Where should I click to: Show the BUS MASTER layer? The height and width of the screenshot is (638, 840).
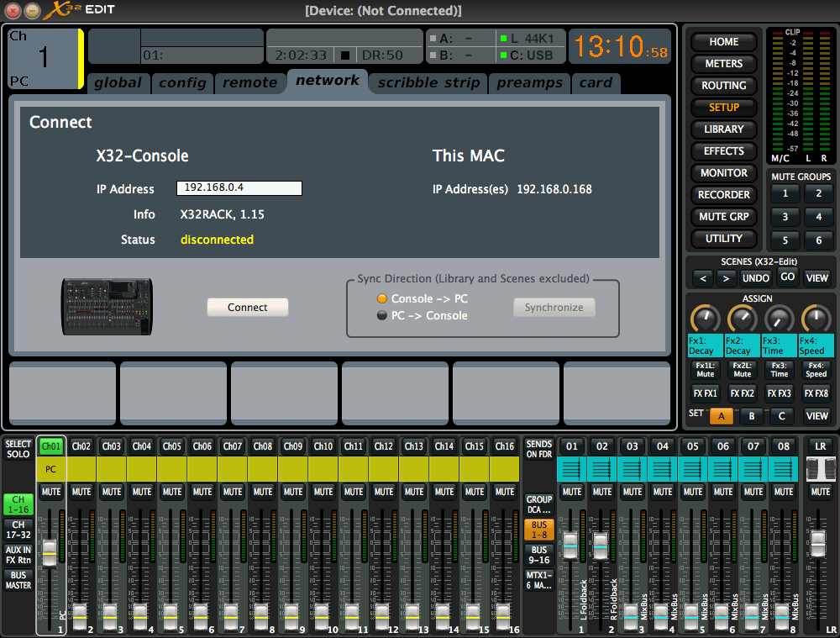tap(18, 580)
